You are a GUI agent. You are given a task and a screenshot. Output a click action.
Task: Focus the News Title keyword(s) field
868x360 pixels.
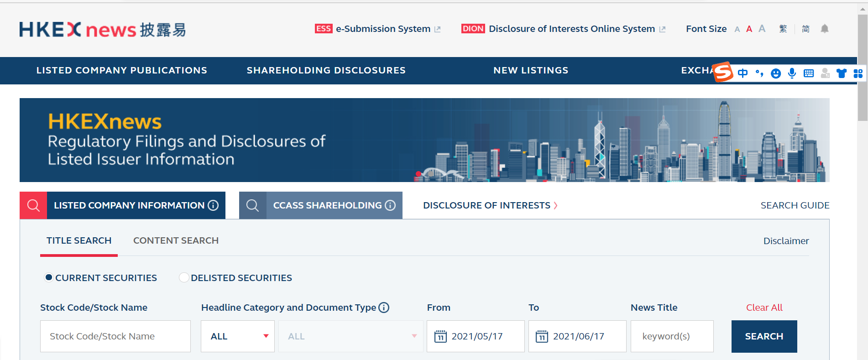tap(672, 336)
